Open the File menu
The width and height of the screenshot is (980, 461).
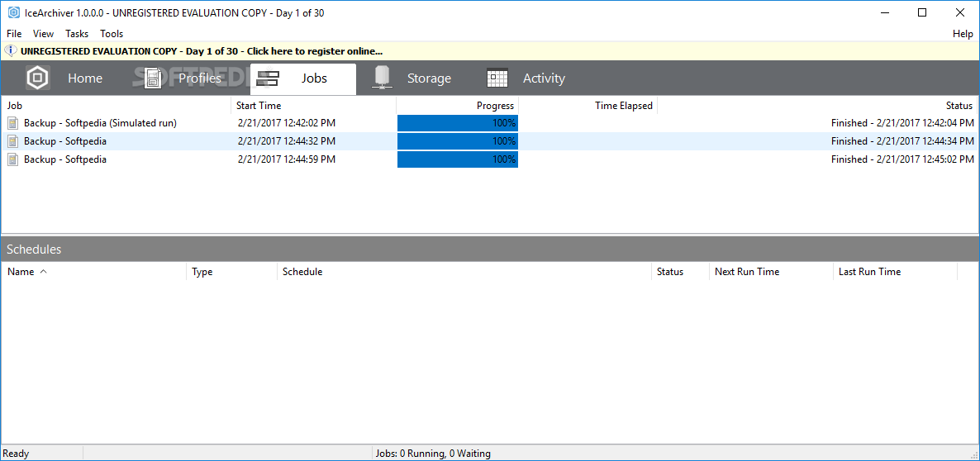[14, 34]
